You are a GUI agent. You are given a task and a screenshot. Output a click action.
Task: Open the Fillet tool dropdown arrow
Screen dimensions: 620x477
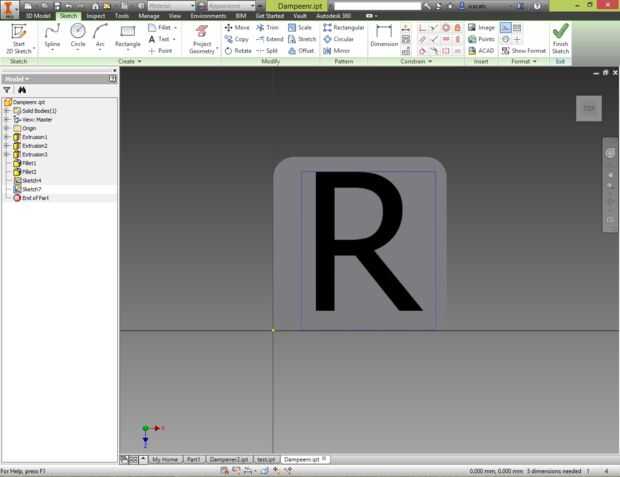[x=176, y=27]
